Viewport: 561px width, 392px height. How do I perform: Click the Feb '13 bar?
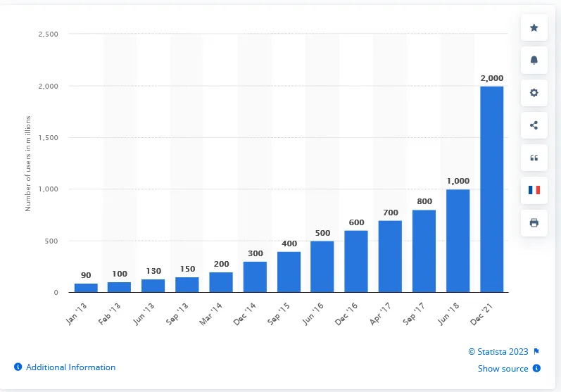[x=119, y=287]
